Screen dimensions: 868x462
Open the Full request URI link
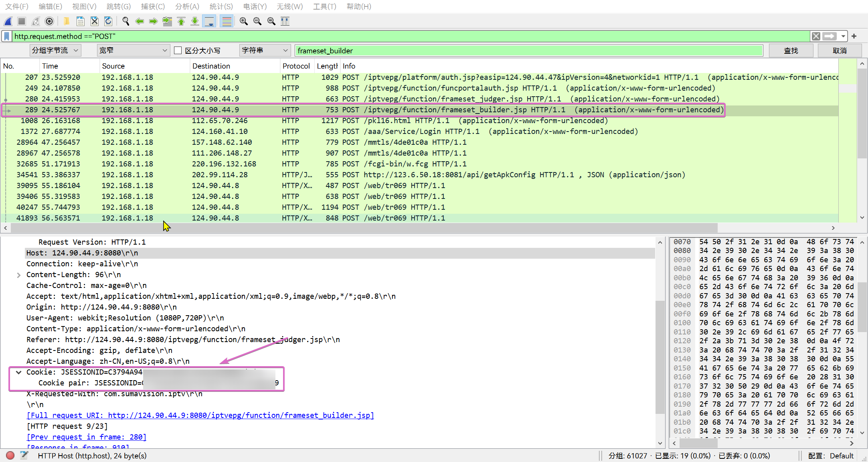tap(200, 415)
